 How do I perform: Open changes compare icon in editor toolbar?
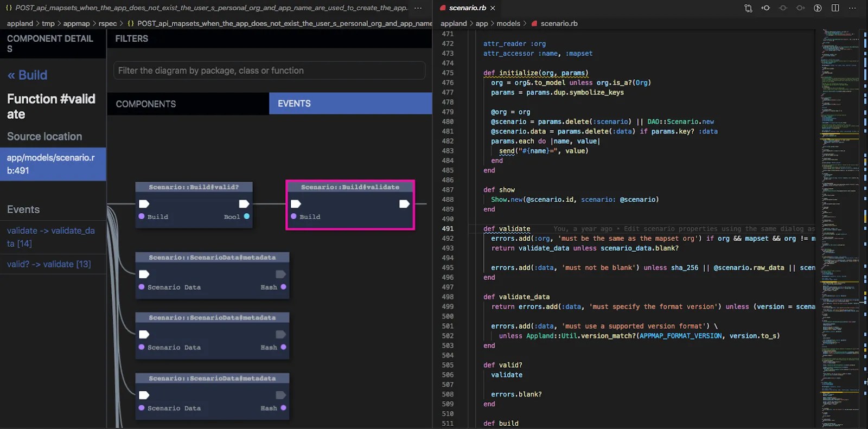[x=748, y=8]
